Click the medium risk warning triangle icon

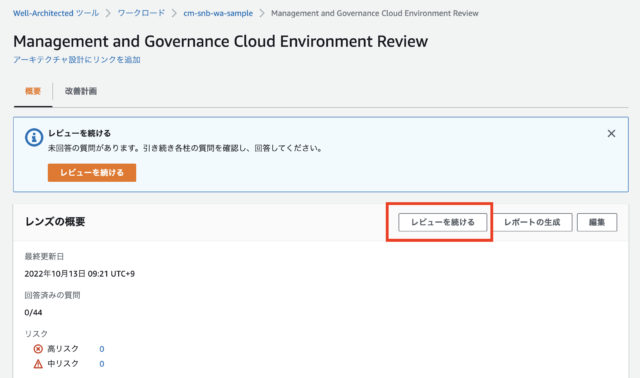coord(38,364)
